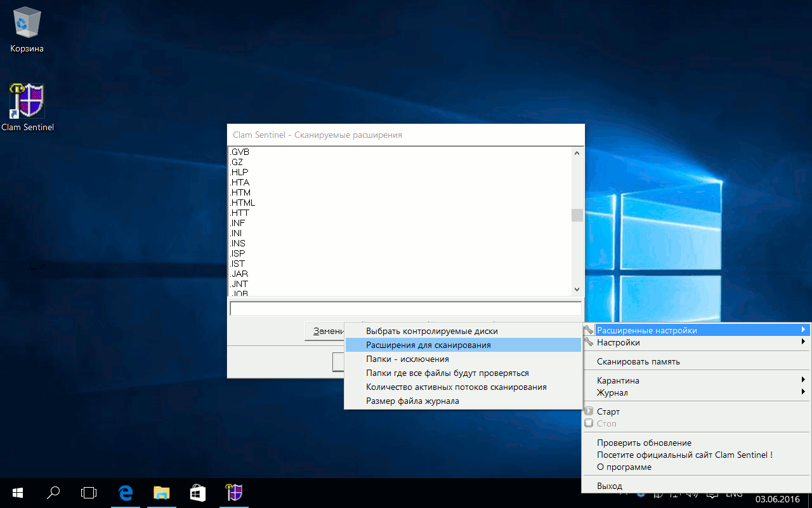Viewport: 812px width, 508px height.
Task: Click extensions list scroll-down arrow
Action: [577, 290]
